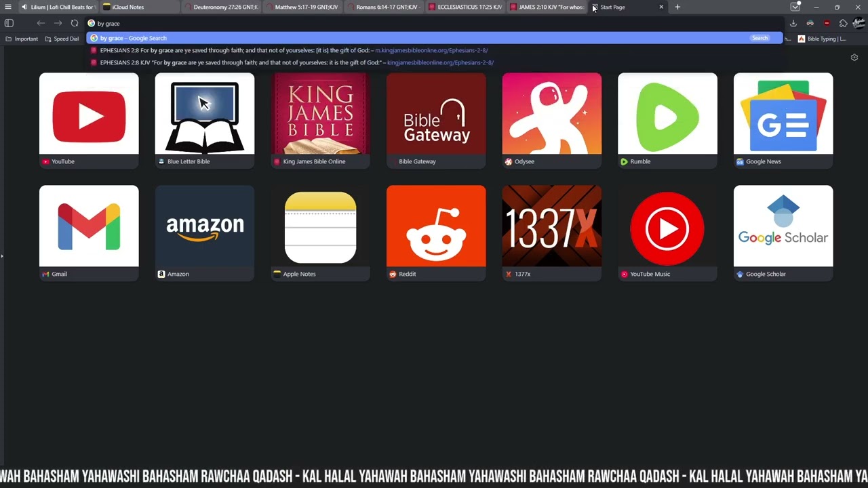The height and width of the screenshot is (488, 868).
Task: Switch to the Matthew 5:17-19 tab
Action: tap(302, 7)
